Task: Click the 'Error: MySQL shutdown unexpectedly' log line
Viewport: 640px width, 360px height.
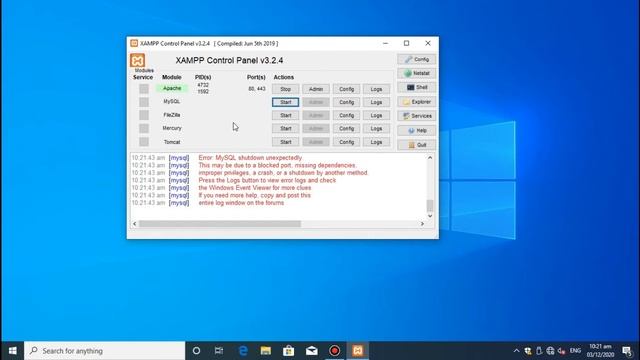Action: point(250,158)
